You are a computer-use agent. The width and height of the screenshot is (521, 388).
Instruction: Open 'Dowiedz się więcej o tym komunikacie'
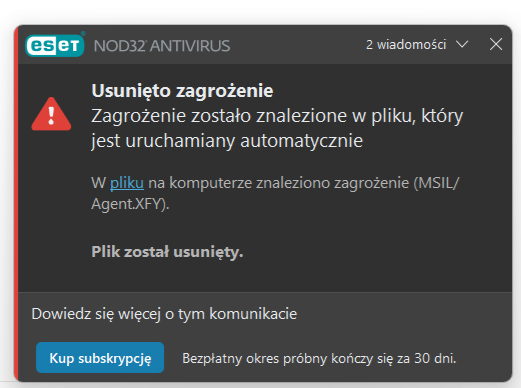click(x=164, y=314)
